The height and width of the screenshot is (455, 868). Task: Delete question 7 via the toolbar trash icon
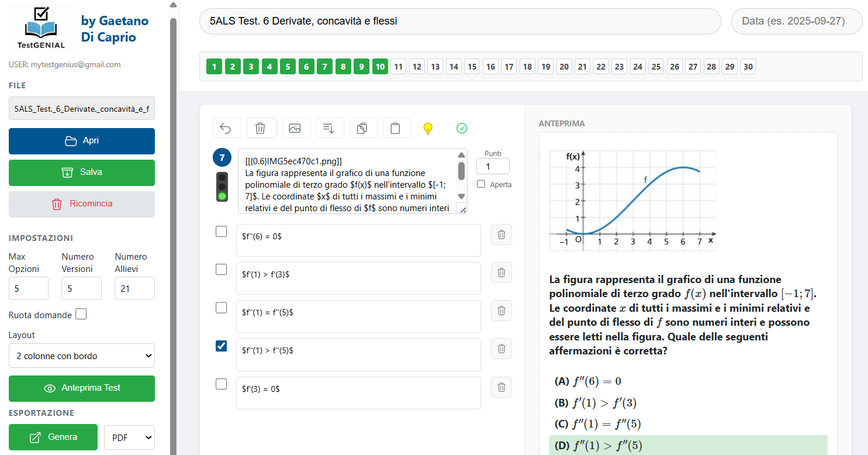[x=261, y=127]
